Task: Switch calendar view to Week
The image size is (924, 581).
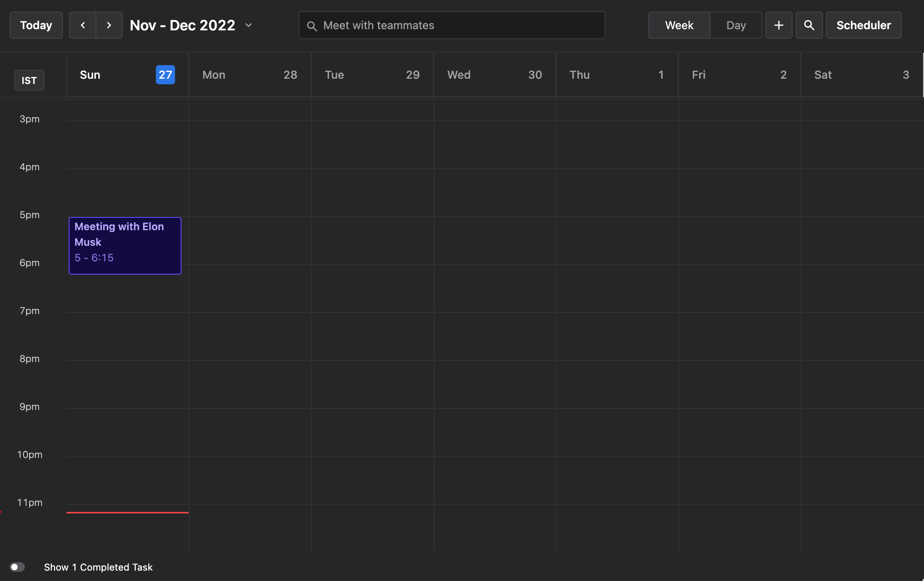Action: pos(679,25)
